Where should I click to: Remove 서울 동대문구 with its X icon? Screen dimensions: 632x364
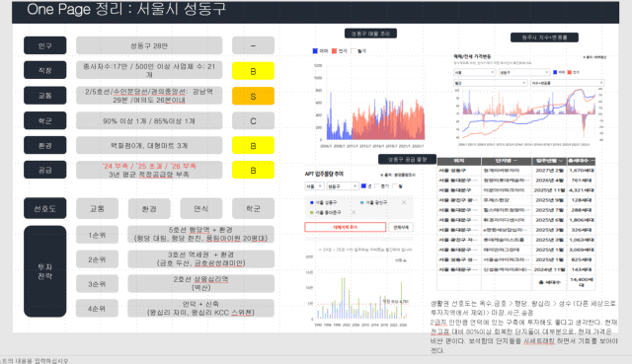[x=354, y=212]
